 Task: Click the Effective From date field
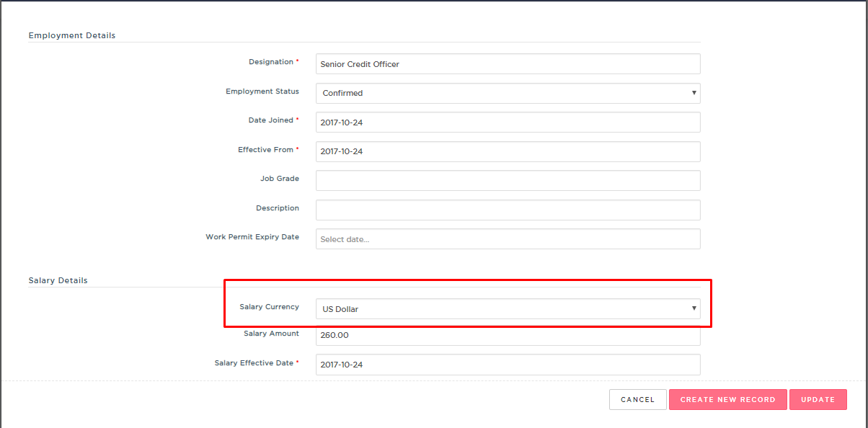(x=508, y=151)
